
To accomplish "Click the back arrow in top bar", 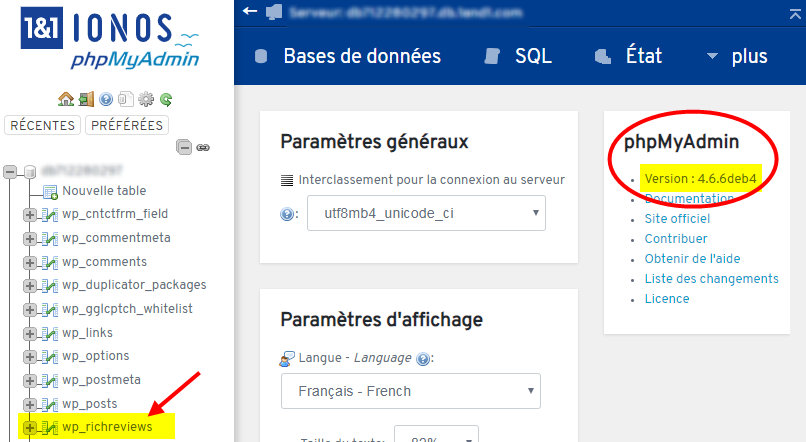I will 250,11.
